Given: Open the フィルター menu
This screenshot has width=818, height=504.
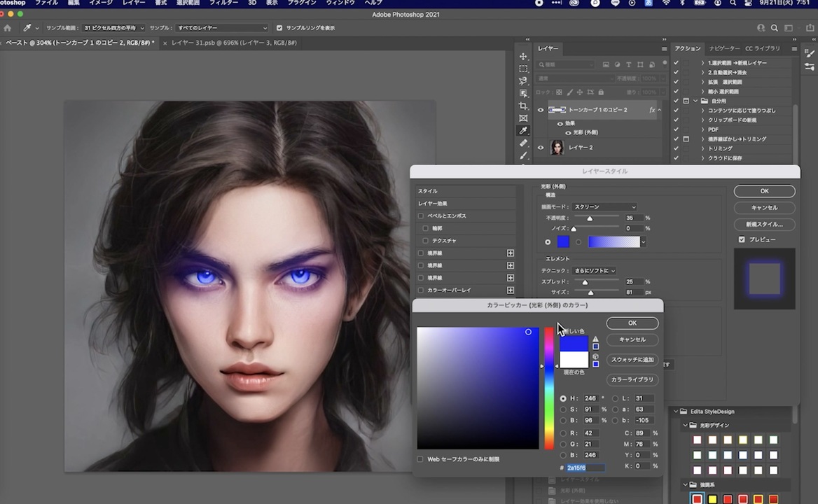Looking at the screenshot, I should coord(223,3).
